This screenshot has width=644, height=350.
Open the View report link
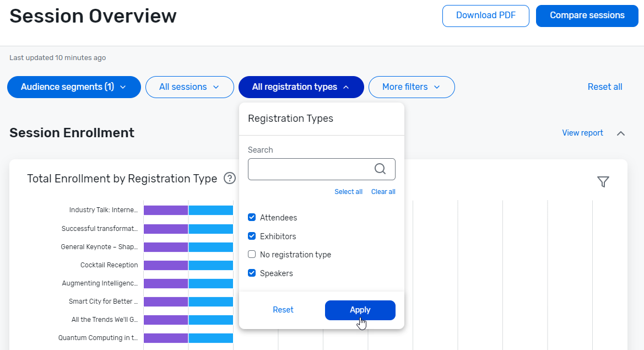coord(582,133)
